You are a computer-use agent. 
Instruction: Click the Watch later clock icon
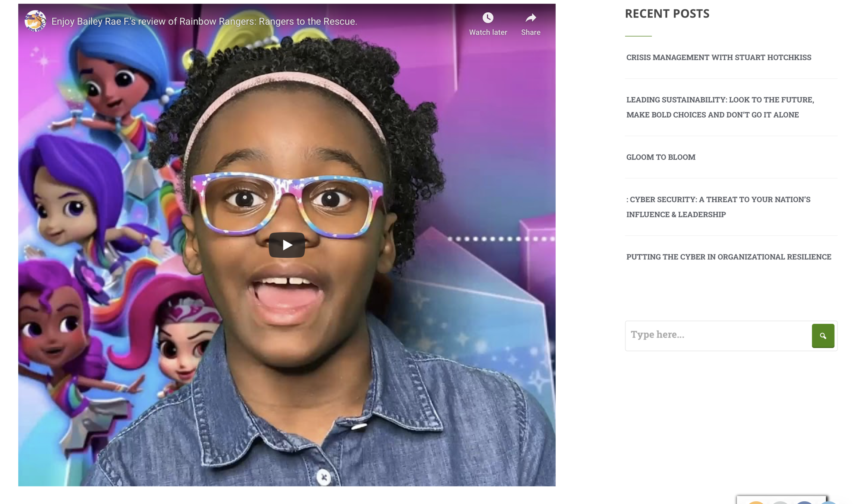(488, 18)
